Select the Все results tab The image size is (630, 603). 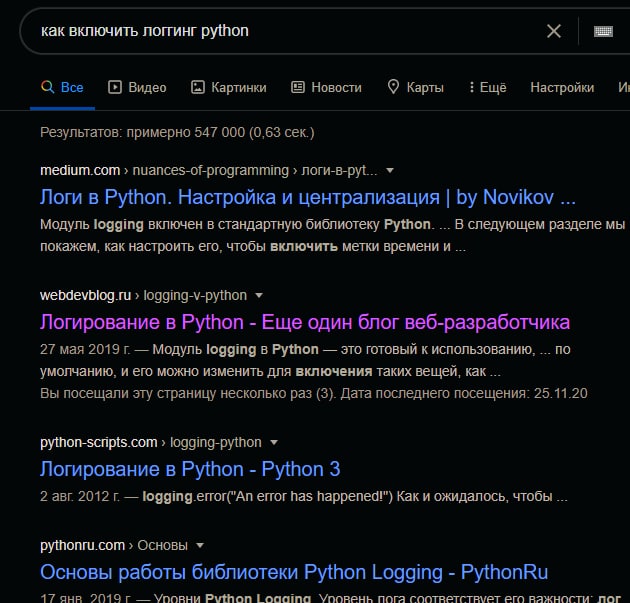(62, 87)
